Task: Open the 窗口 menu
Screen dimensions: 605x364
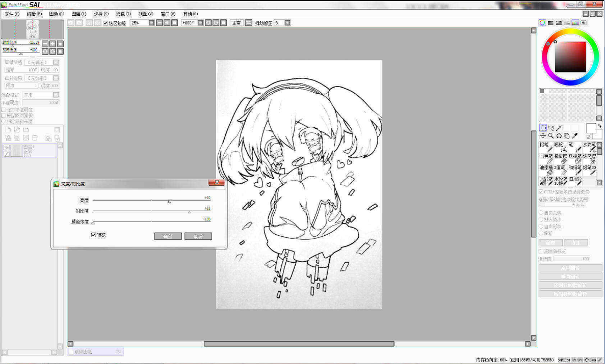Action: click(168, 14)
